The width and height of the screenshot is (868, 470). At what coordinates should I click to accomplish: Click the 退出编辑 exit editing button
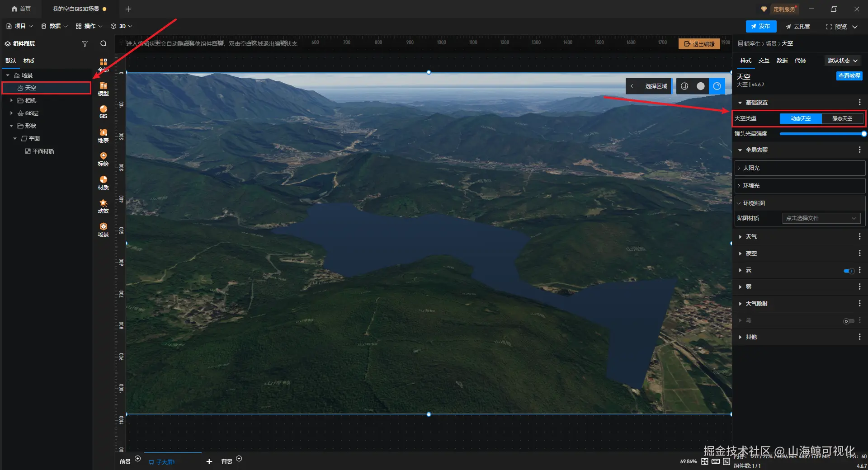click(x=699, y=44)
